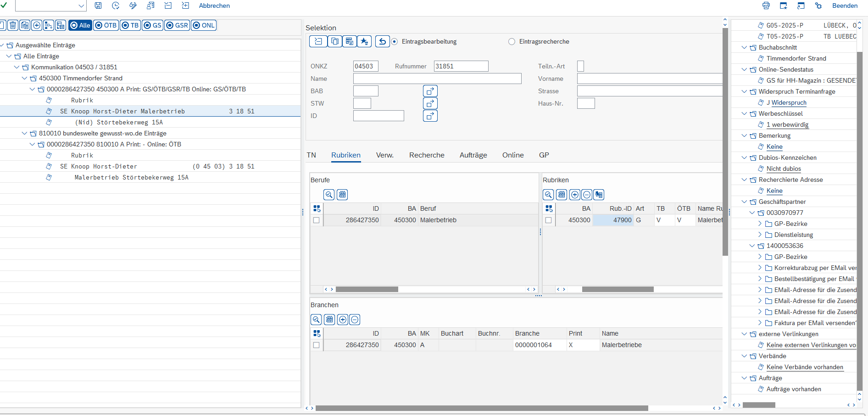Click the select-all icon in Branchen table header
Screen dimensions: 868x416
[317, 333]
